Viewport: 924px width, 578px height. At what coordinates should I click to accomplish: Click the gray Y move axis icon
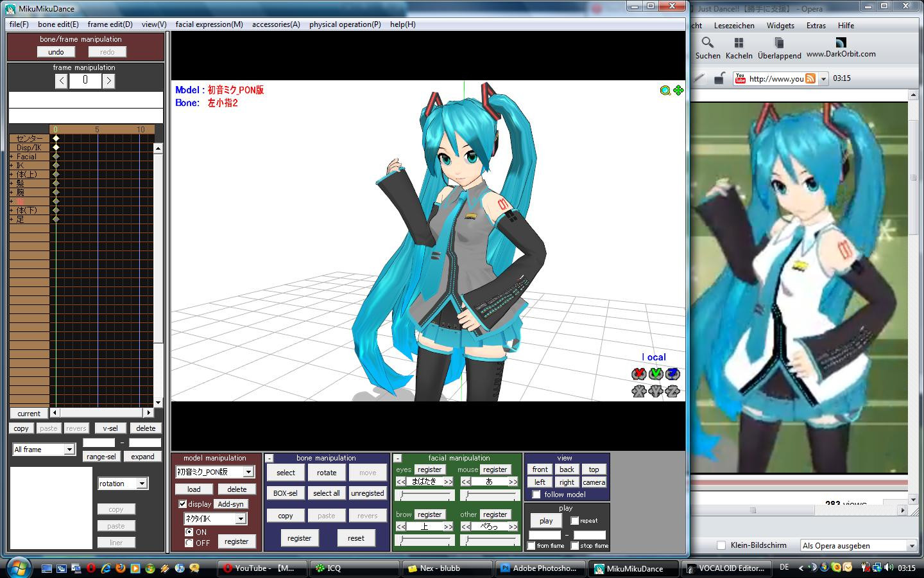(655, 390)
